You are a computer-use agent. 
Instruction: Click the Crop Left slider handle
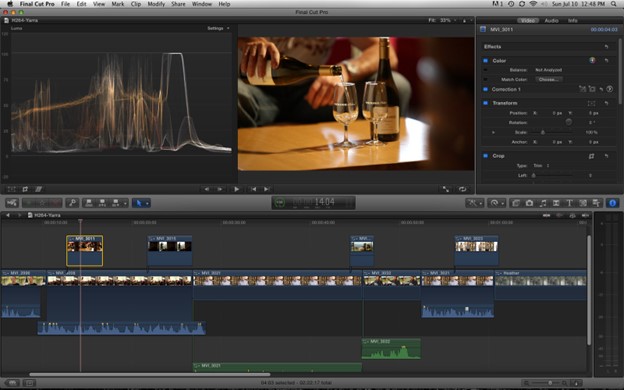[533, 175]
